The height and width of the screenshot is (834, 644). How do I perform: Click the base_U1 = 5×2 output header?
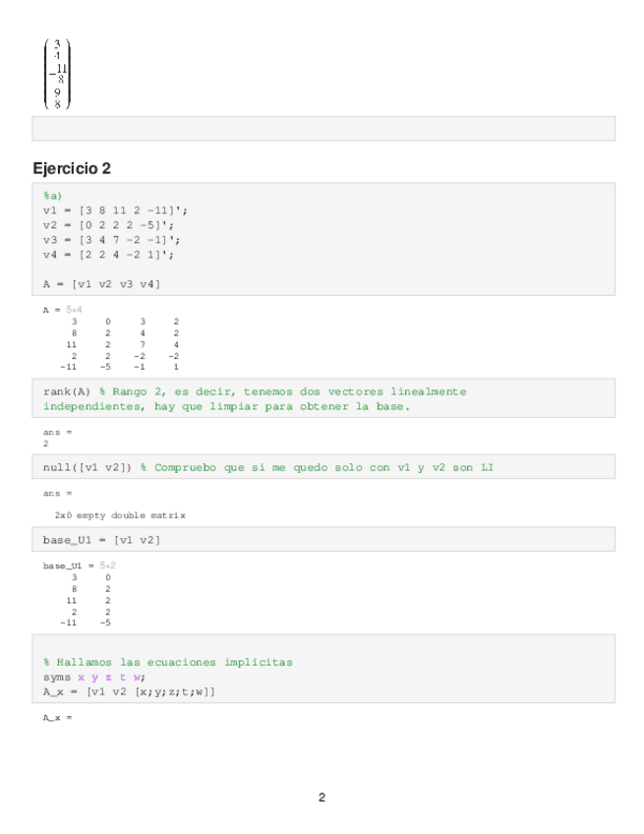coord(80,566)
